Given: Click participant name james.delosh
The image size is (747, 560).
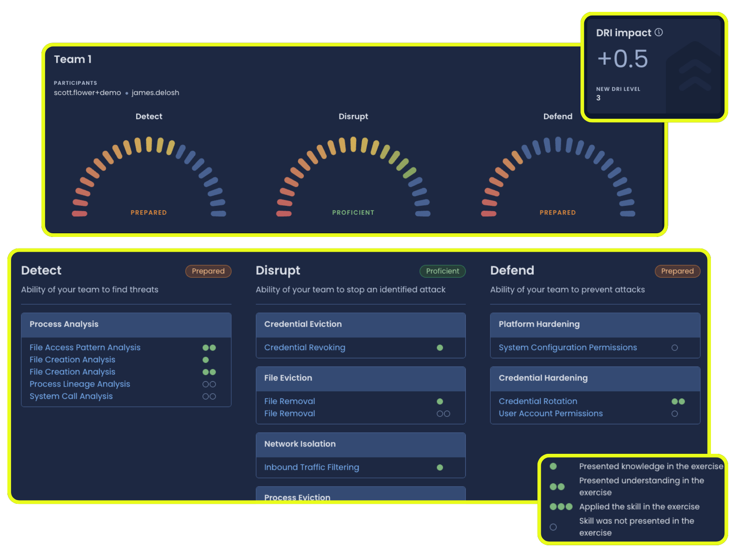Looking at the screenshot, I should [156, 93].
